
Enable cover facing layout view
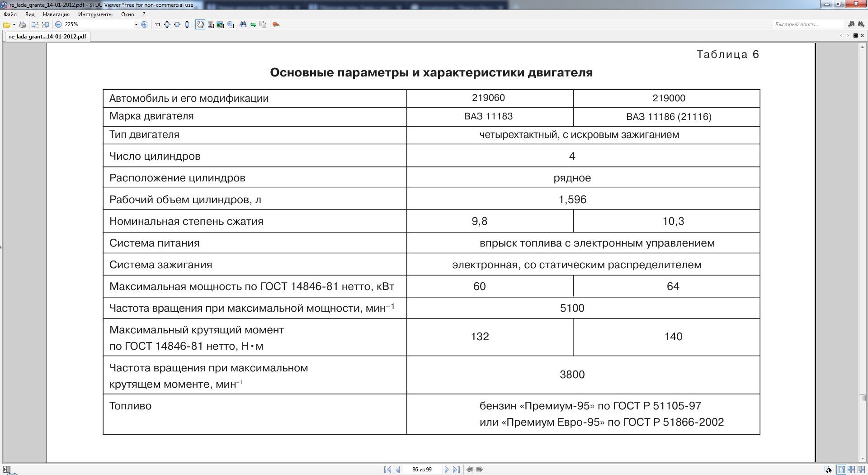tap(861, 470)
